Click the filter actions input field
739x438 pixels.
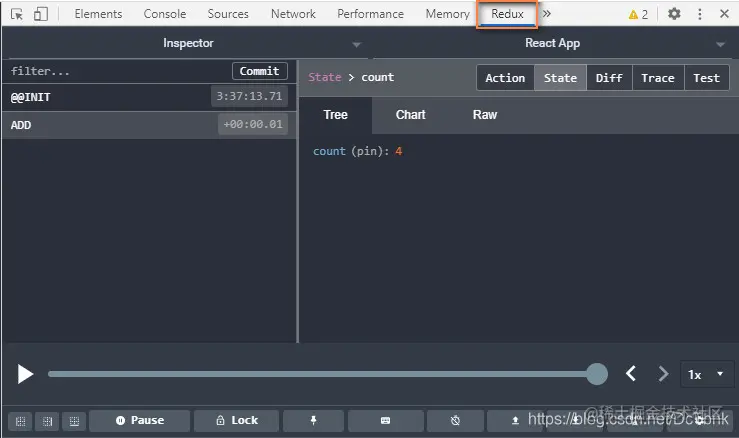[x=118, y=71]
